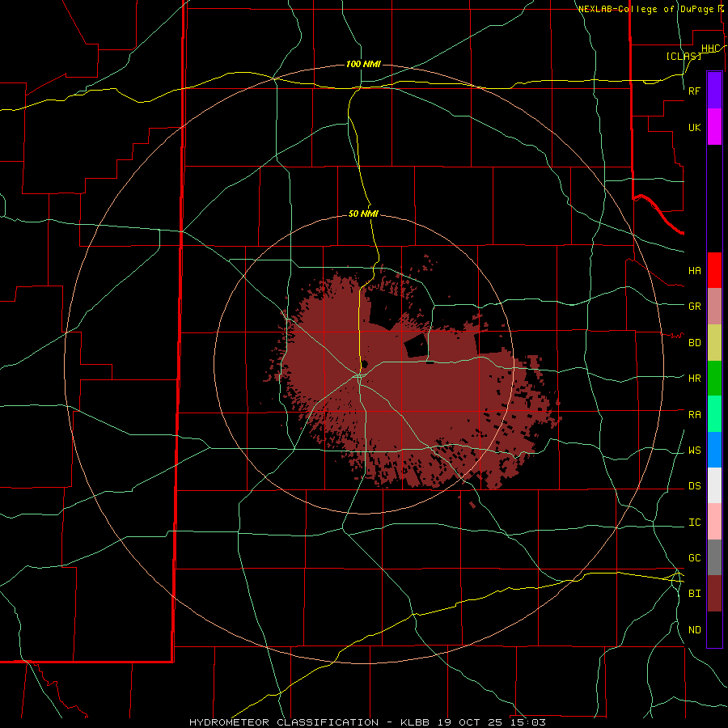Click the IC legend label

[694, 523]
